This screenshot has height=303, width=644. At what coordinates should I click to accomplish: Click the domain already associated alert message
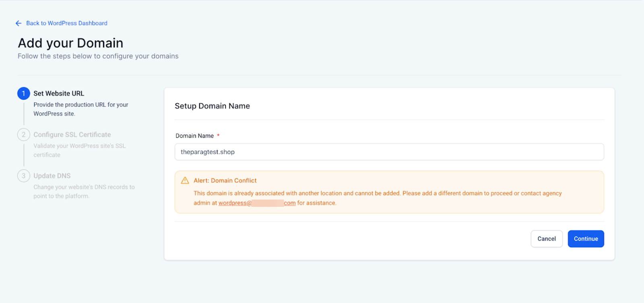click(x=377, y=194)
